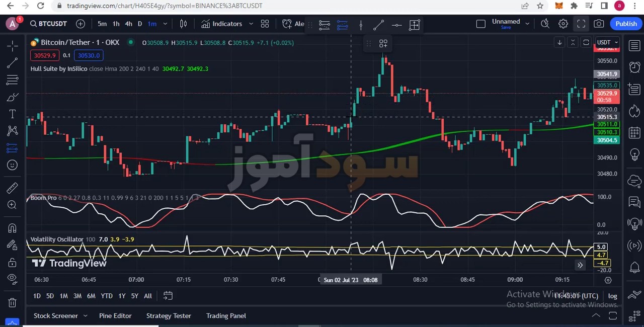
Task: Switch to the 1h timeframe
Action: tap(116, 24)
